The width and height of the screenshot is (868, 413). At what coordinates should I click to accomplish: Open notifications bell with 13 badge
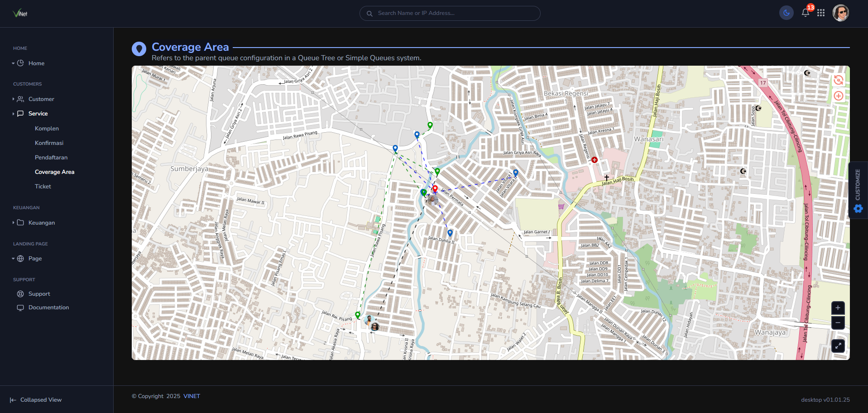click(805, 13)
